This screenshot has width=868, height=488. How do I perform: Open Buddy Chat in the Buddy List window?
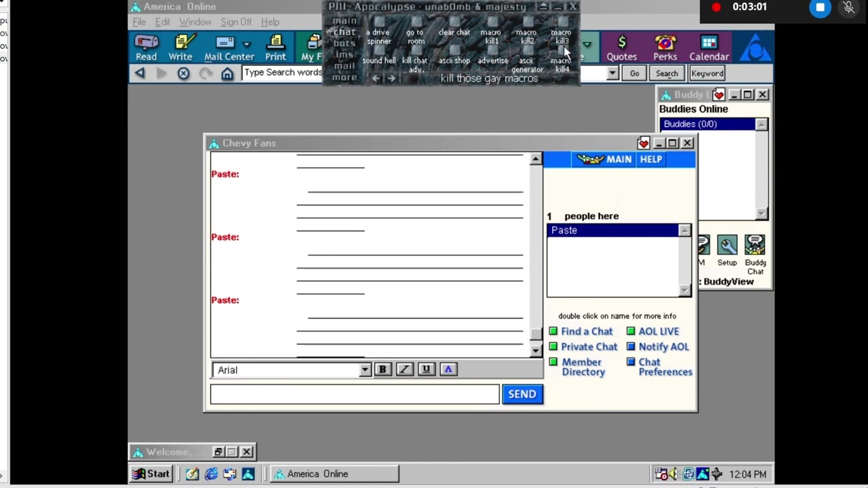click(755, 255)
